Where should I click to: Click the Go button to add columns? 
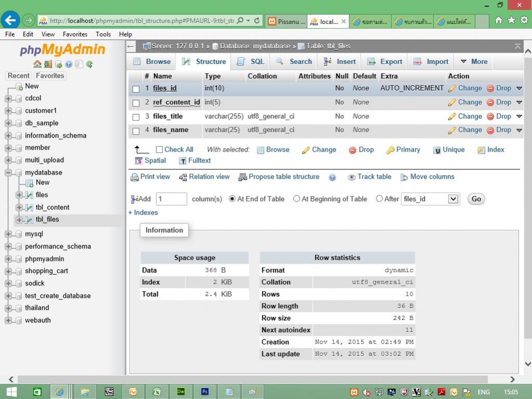click(476, 199)
